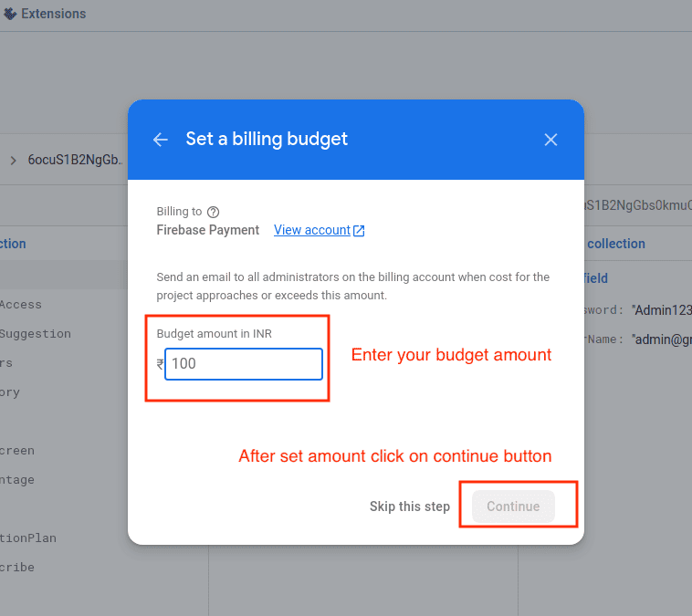The width and height of the screenshot is (692, 616).
Task: Click the Extensions icon at top left
Action: (x=9, y=14)
